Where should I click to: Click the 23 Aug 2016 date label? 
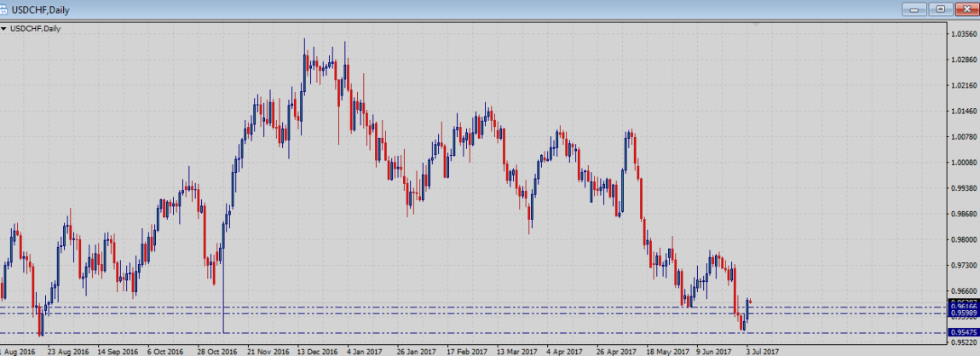[68, 350]
